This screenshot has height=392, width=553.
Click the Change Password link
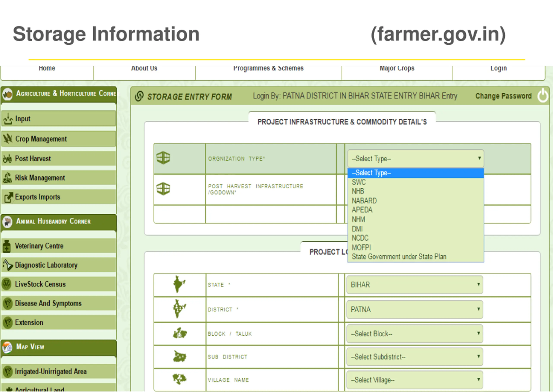pos(503,96)
